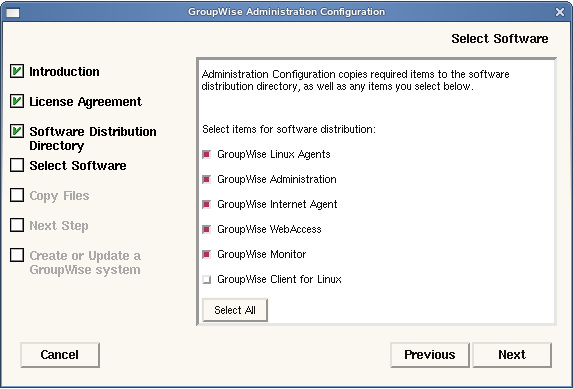Uncheck GroupWise Administration option

pyautogui.click(x=207, y=180)
